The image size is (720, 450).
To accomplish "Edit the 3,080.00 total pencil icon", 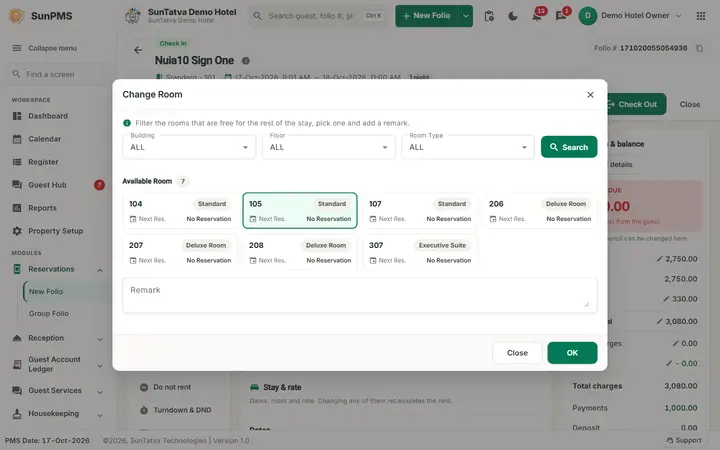I will [x=659, y=321].
